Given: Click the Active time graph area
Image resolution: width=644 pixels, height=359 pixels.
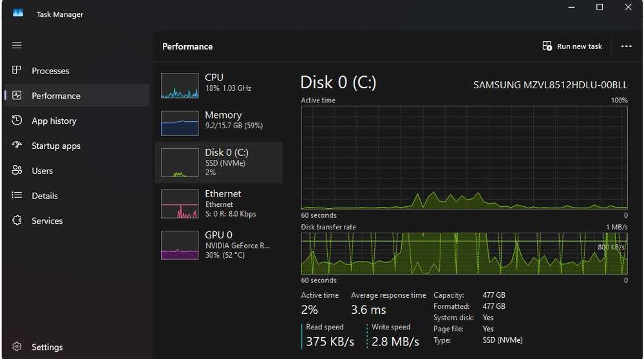Looking at the screenshot, I should [464, 158].
